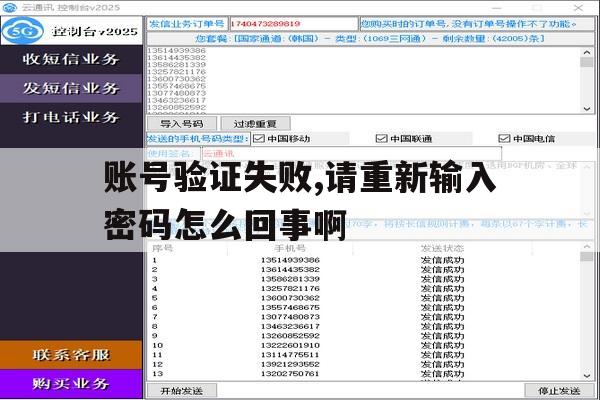The height and width of the screenshot is (400, 600).
Task: Select table row with 13614435382
Action: 364,270
